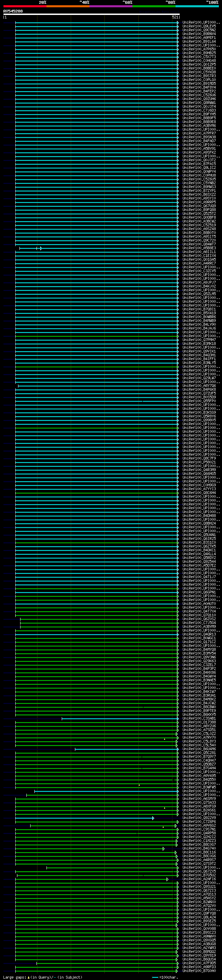Open hit UniRef100_A9PEF1
Image resolution: width=222 pixels, height=980 pixels.
coord(199,38)
